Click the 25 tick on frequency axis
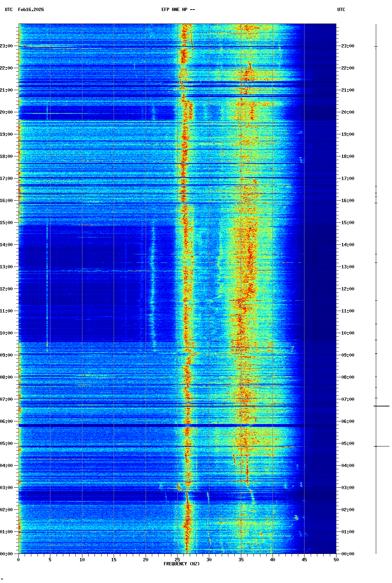 click(177, 559)
